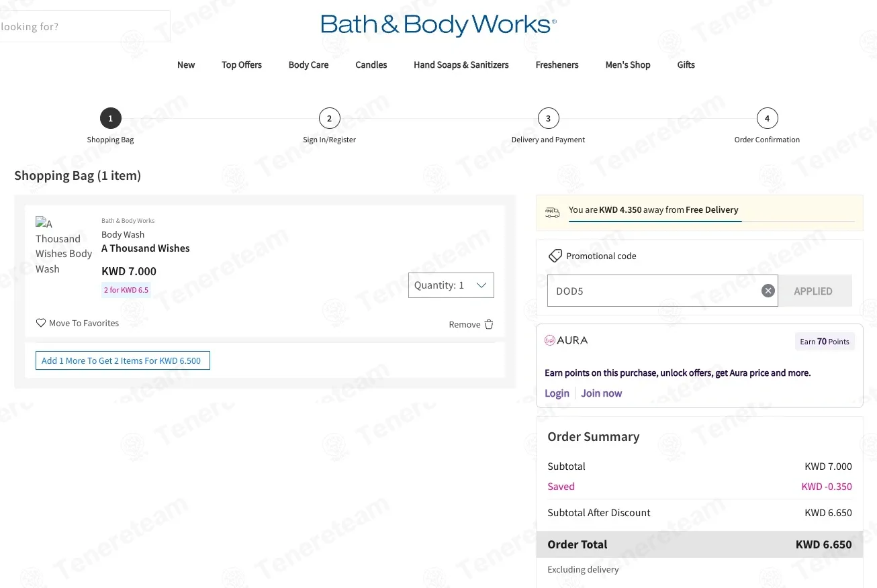Click the trash bin icon next to Remove

[489, 324]
